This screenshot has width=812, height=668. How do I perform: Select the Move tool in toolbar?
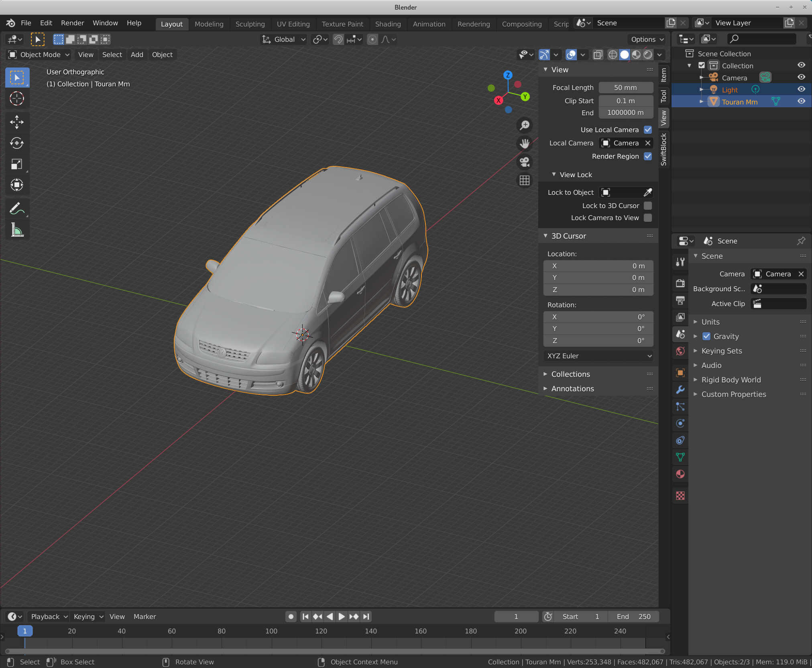(17, 122)
